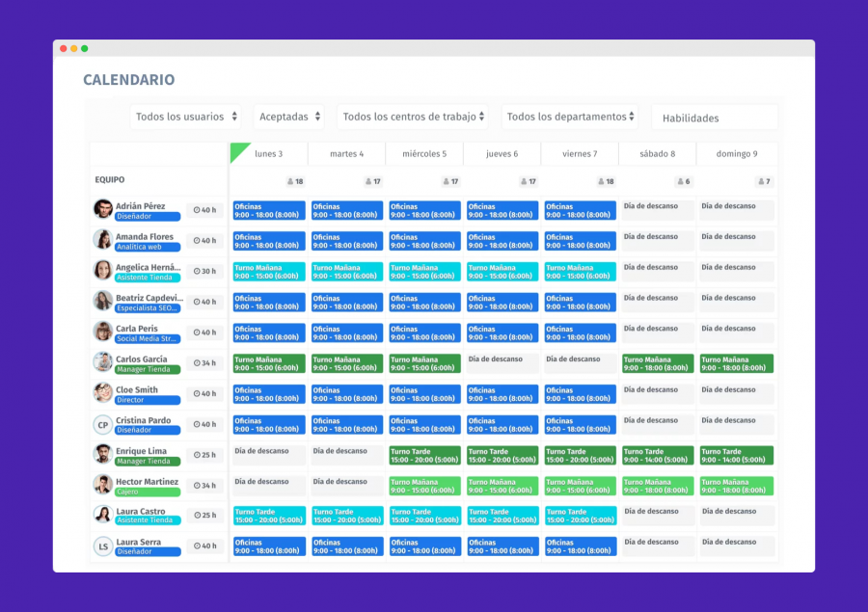Open Cloe Smith's employee name
Viewport: 868px width, 612px height.
(137, 389)
